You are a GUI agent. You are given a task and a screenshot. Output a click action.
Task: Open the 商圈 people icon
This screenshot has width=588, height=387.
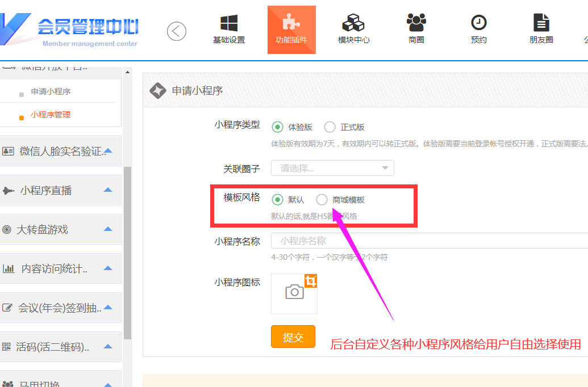coord(416,23)
